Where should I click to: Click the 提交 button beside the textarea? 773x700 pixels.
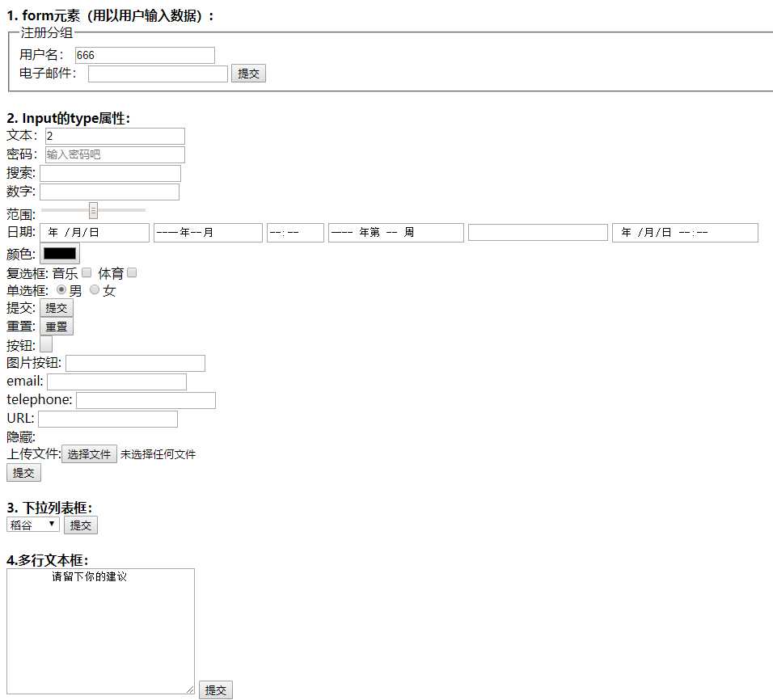click(216, 690)
